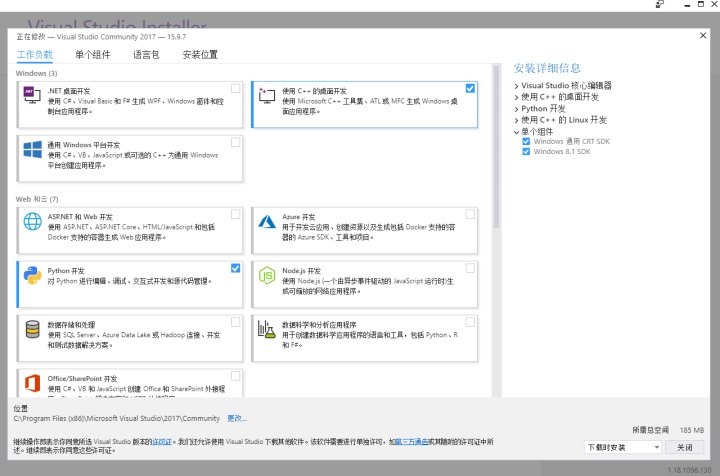The height and width of the screenshot is (476, 720).
Task: Switch to the 工作负载 tab
Action: tap(35, 55)
